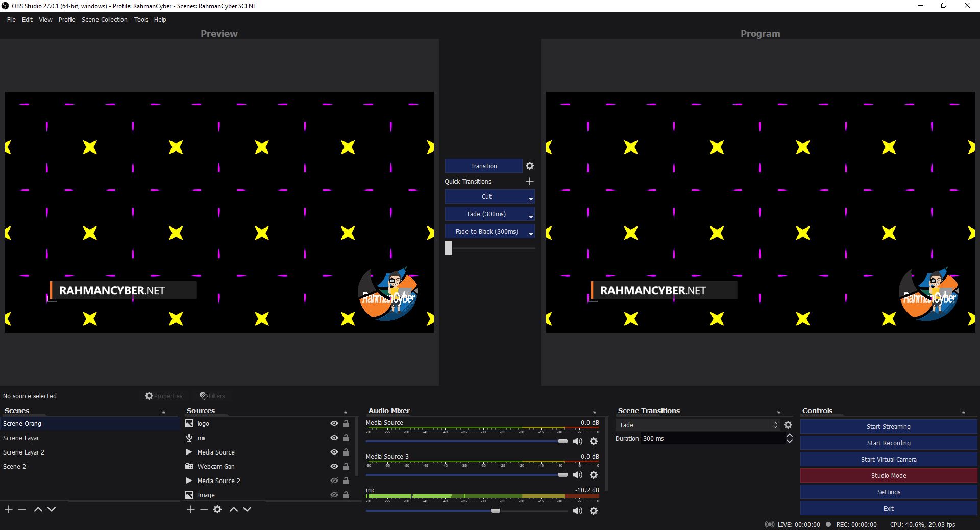
Task: Click the Transition button
Action: coord(484,166)
